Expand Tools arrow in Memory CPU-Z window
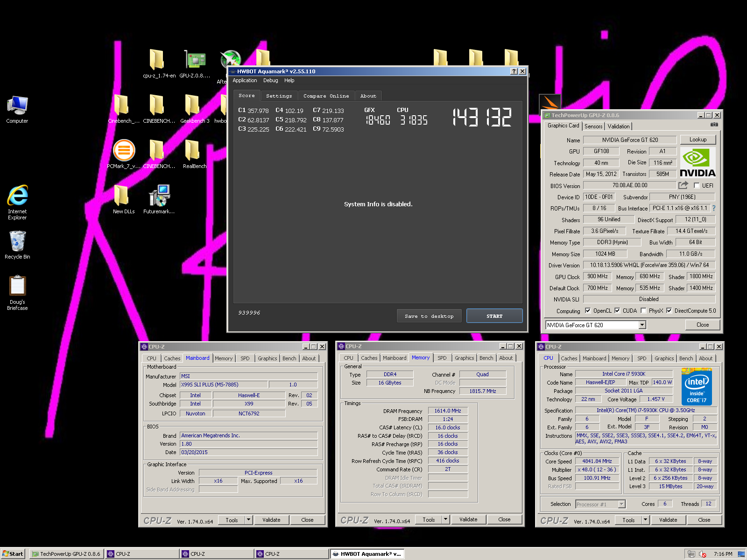The height and width of the screenshot is (560, 747). (446, 519)
